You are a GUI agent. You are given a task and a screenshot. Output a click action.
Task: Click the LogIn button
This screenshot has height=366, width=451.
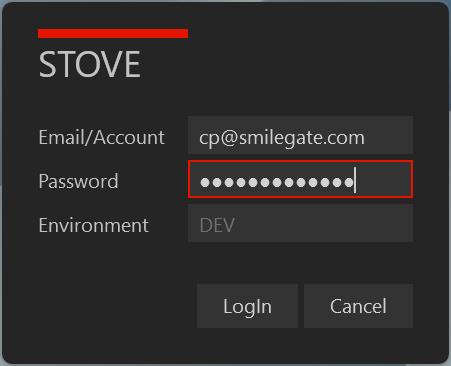(247, 306)
